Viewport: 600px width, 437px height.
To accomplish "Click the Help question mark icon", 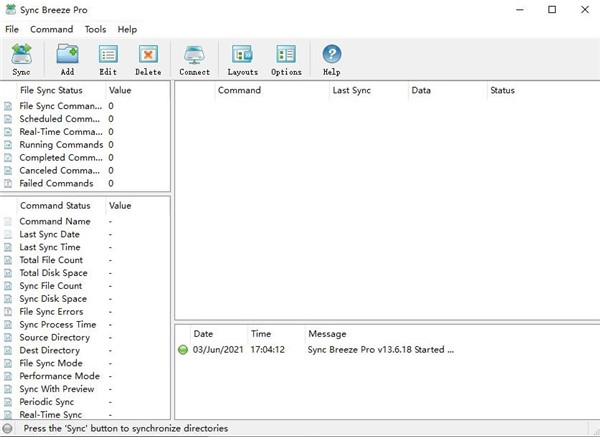I will (332, 59).
